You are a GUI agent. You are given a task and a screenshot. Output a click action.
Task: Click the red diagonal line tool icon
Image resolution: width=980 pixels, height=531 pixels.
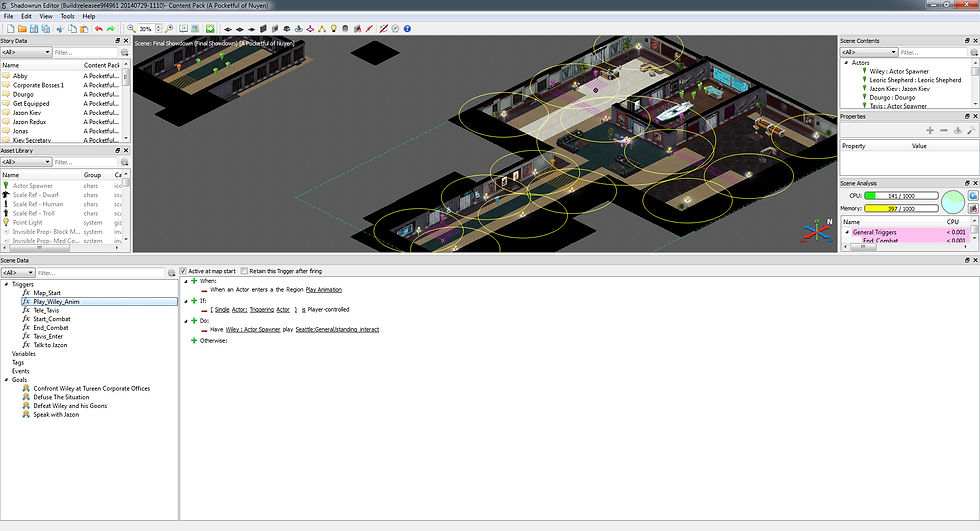(x=369, y=29)
